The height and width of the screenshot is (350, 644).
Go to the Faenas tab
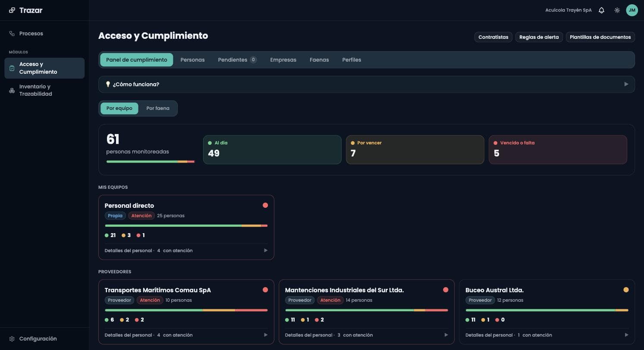(319, 60)
